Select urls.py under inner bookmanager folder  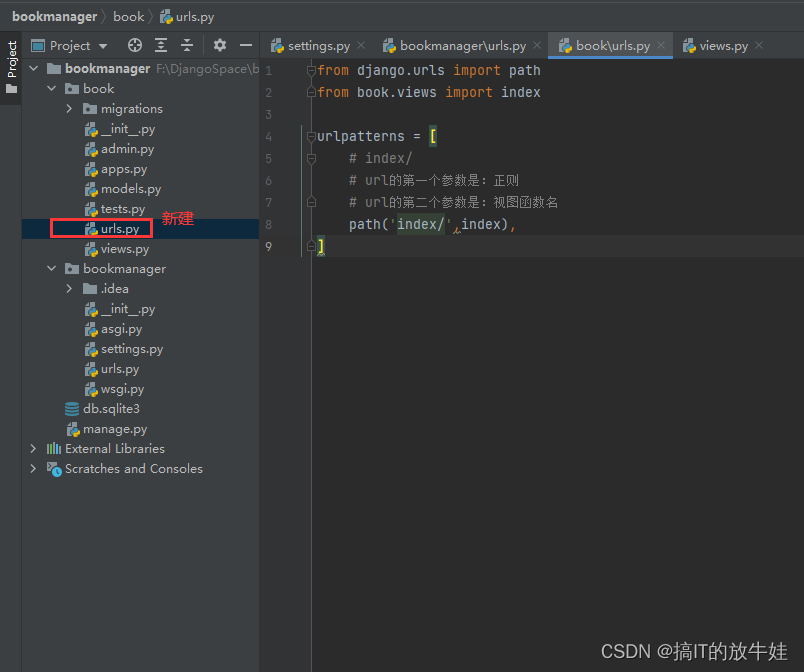point(120,369)
